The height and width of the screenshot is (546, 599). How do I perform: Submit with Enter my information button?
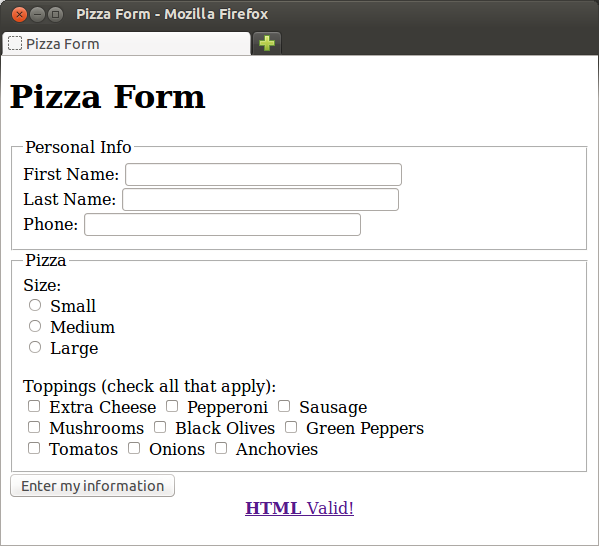pyautogui.click(x=92, y=486)
